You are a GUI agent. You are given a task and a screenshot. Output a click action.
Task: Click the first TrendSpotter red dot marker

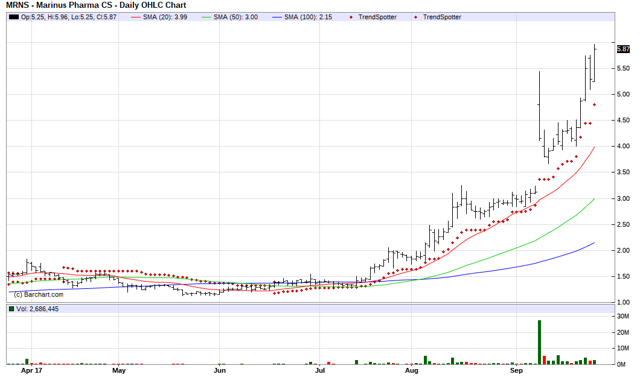coord(351,17)
